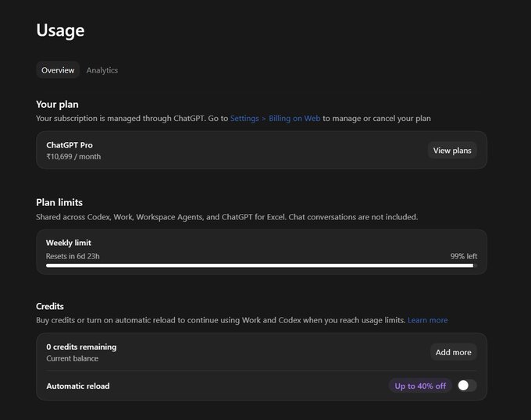Click the 0 credits remaining label
The height and width of the screenshot is (420, 531).
pyautogui.click(x=81, y=347)
